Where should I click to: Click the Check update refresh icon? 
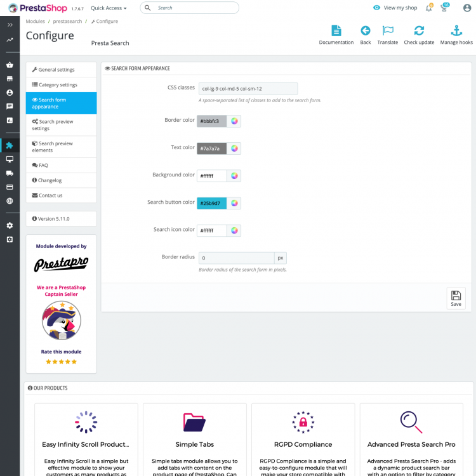(x=419, y=30)
